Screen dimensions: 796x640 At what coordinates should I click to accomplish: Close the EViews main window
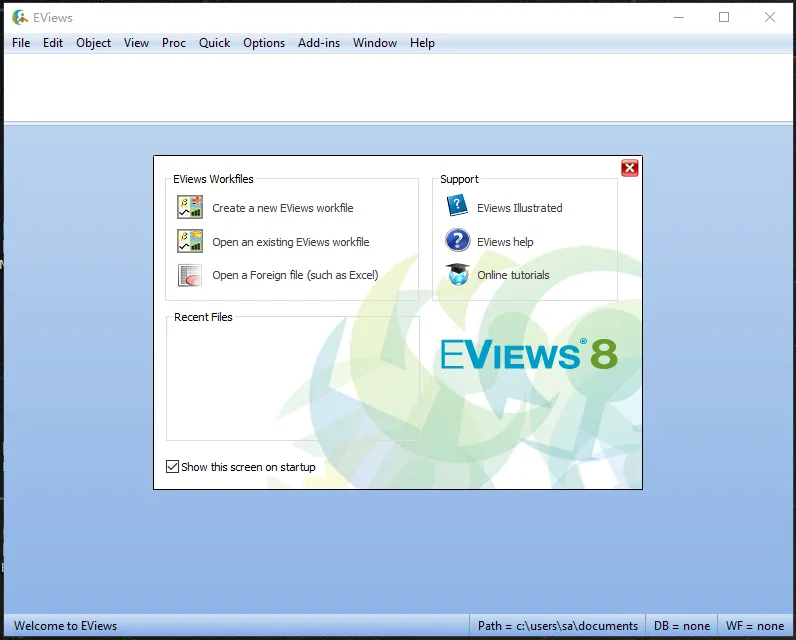770,17
